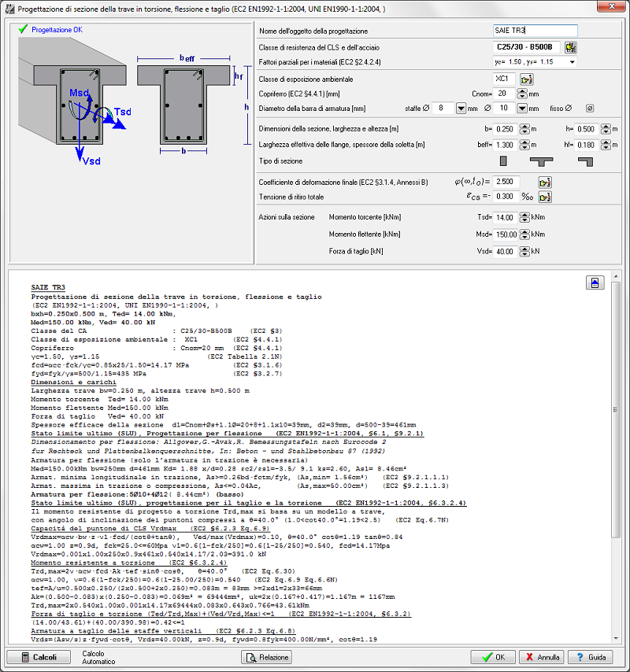Viewport: 630px width, 672px height.
Task: Click the stirrup diameter value 8 field
Action: pos(443,109)
